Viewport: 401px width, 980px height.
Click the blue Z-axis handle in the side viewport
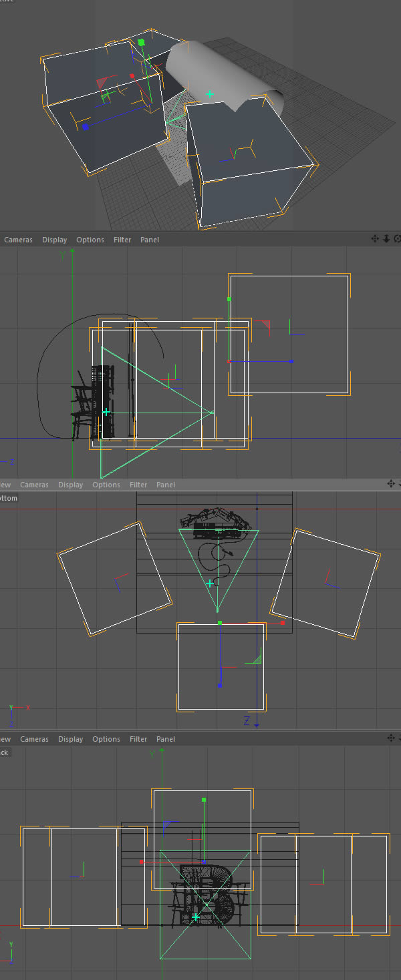click(291, 361)
